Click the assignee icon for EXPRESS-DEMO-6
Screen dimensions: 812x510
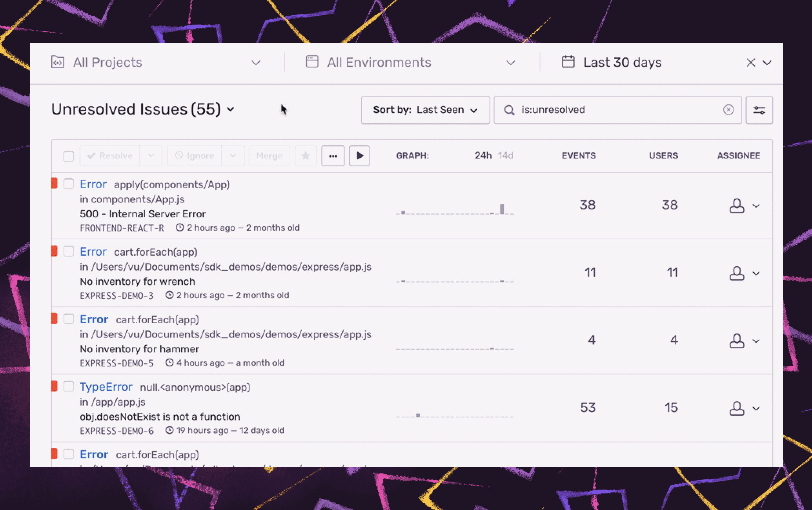pyautogui.click(x=737, y=408)
